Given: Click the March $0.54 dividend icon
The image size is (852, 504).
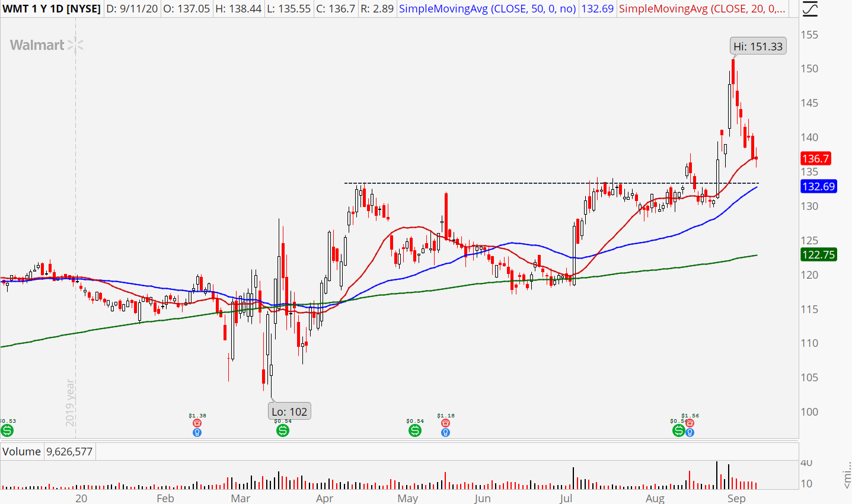Looking at the screenshot, I should click(x=283, y=430).
